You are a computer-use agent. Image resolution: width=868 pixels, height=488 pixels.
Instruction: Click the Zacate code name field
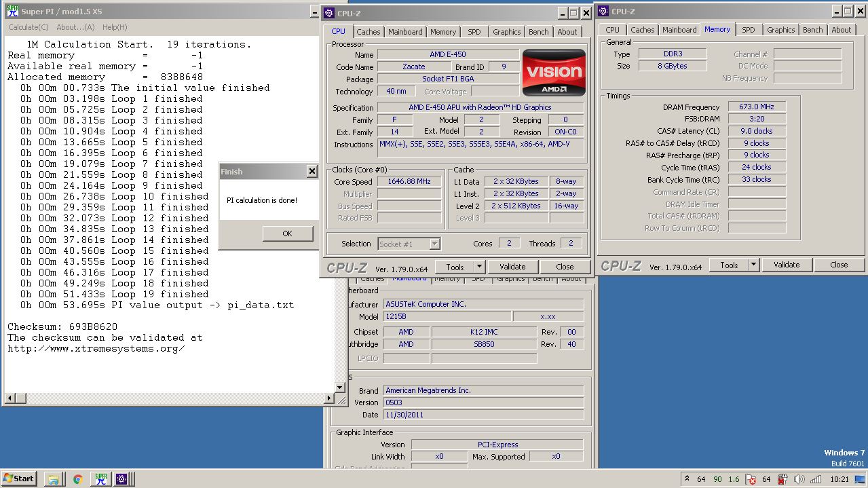tap(414, 67)
